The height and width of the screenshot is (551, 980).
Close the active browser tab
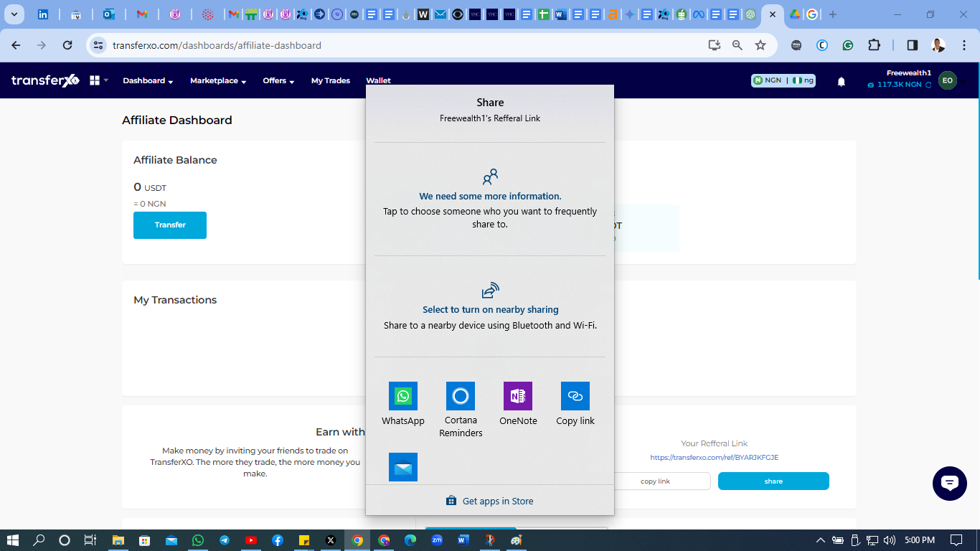(773, 14)
